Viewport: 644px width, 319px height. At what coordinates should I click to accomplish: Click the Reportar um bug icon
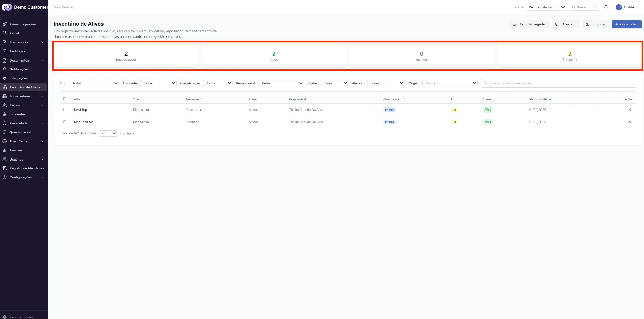point(5,317)
